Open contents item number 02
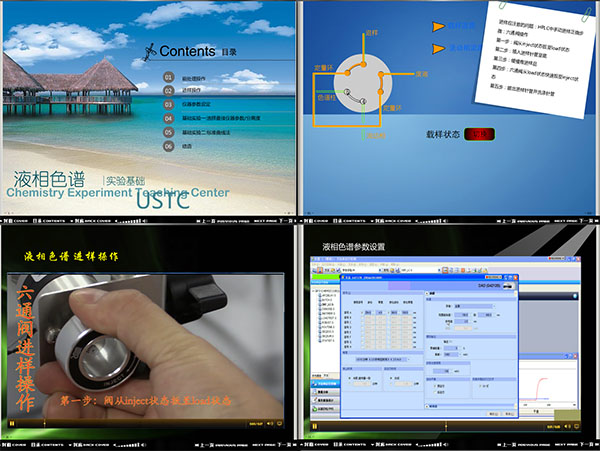The image size is (600, 451). point(168,90)
